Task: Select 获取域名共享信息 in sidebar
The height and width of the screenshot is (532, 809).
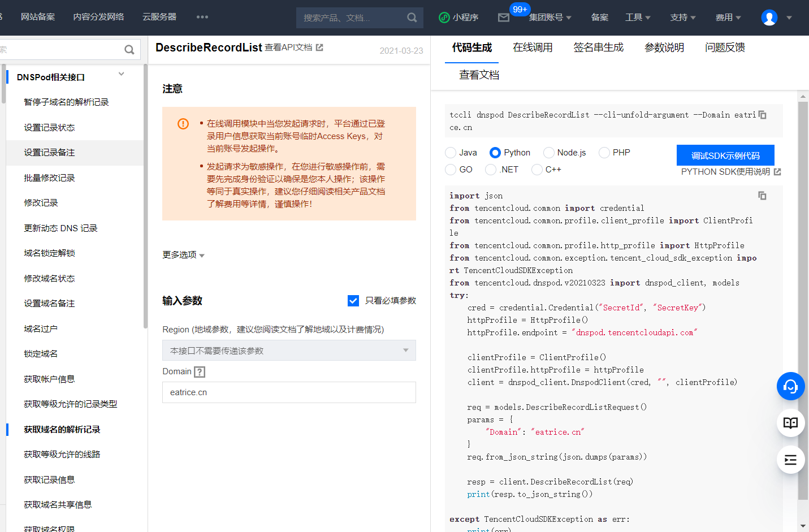Action: pos(58,505)
